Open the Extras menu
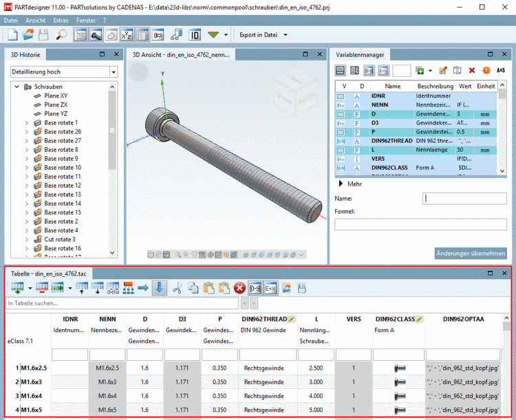 (x=61, y=21)
